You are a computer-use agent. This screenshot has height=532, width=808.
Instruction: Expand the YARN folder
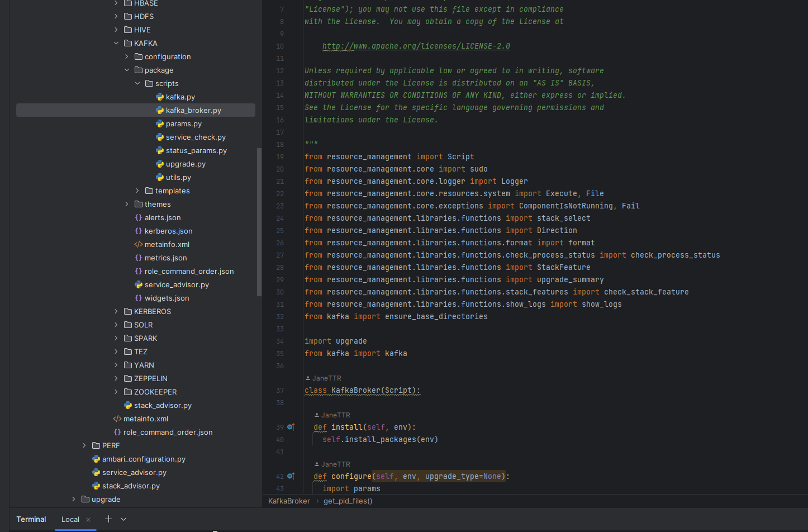(116, 365)
